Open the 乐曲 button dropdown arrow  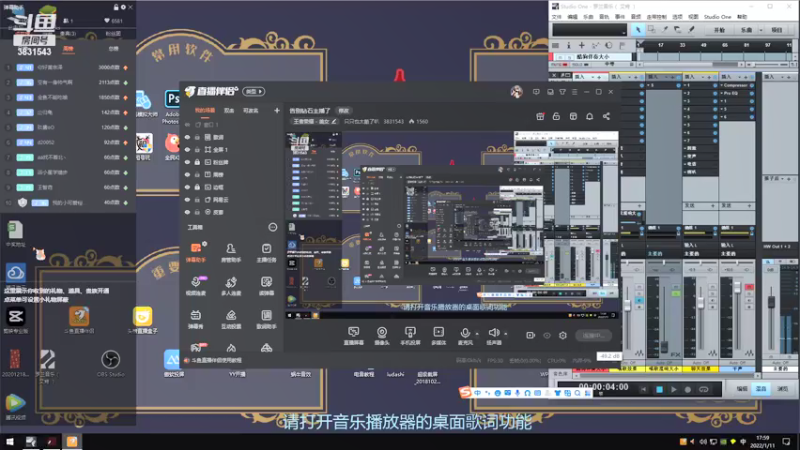(x=761, y=30)
